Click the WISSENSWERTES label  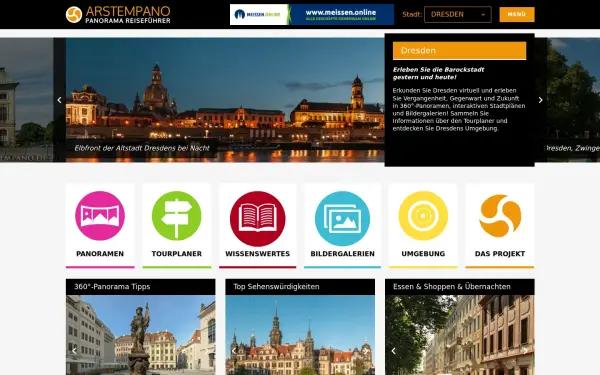(x=258, y=254)
